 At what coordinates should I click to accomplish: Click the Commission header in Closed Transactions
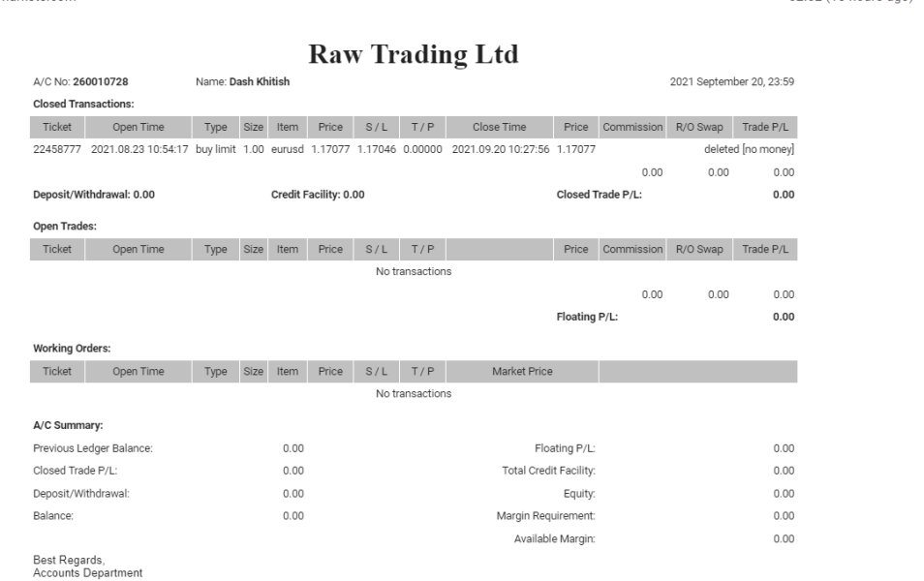[632, 127]
